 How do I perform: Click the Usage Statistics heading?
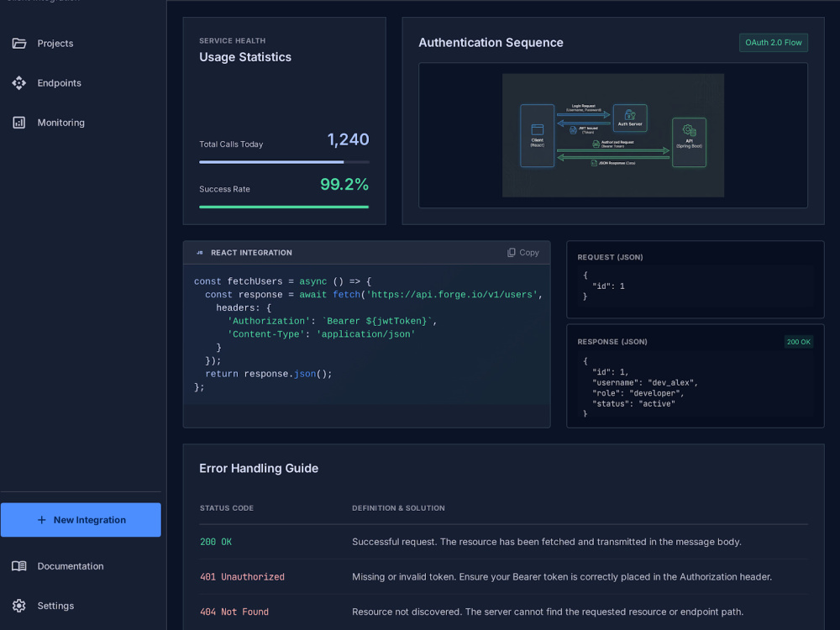coord(245,57)
